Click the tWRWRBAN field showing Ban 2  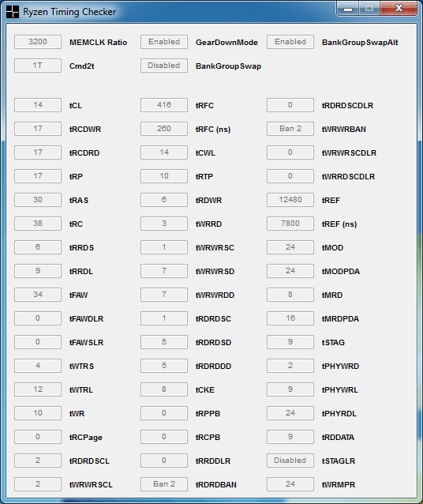[290, 129]
